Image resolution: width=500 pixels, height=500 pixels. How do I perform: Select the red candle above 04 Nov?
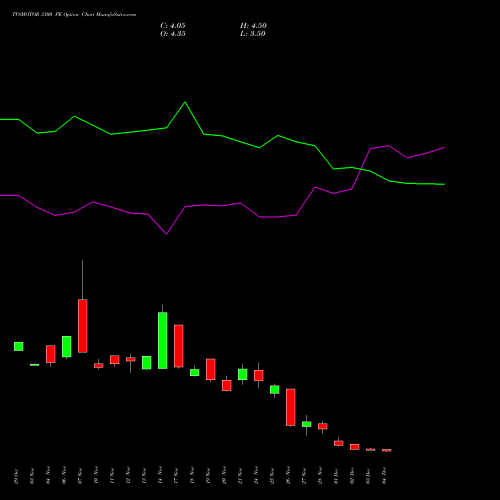tap(51, 354)
